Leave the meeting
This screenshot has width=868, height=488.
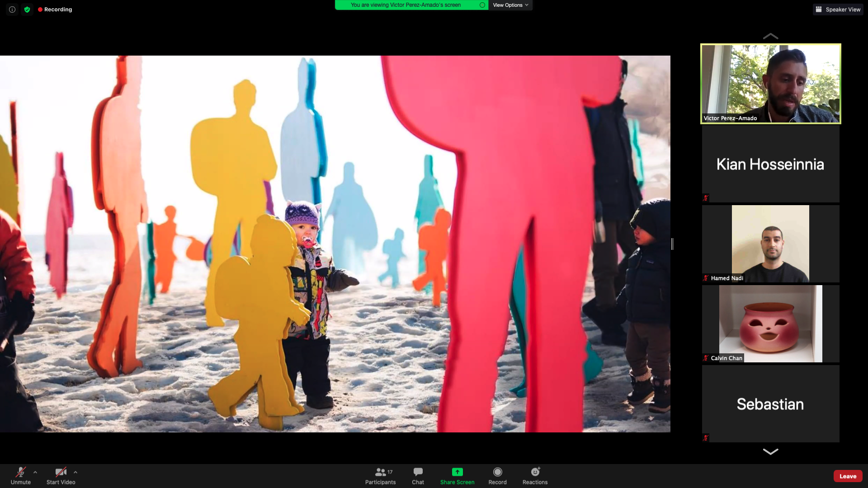point(848,476)
